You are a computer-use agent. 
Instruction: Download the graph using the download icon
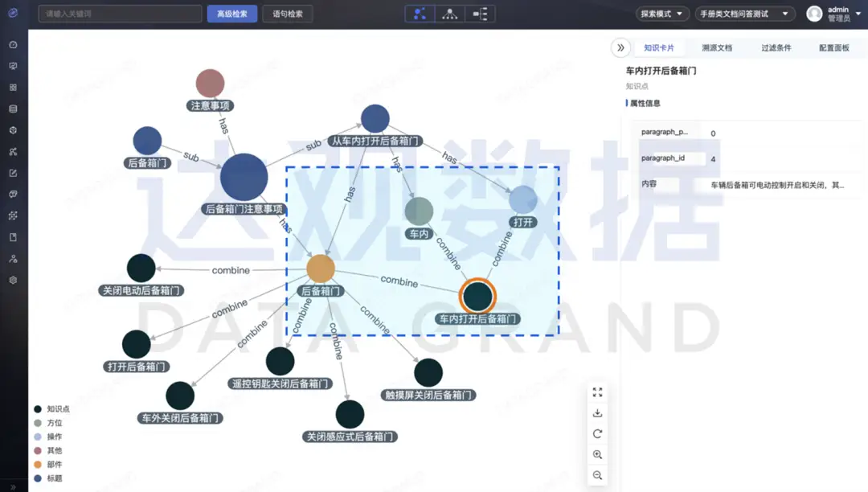point(597,413)
